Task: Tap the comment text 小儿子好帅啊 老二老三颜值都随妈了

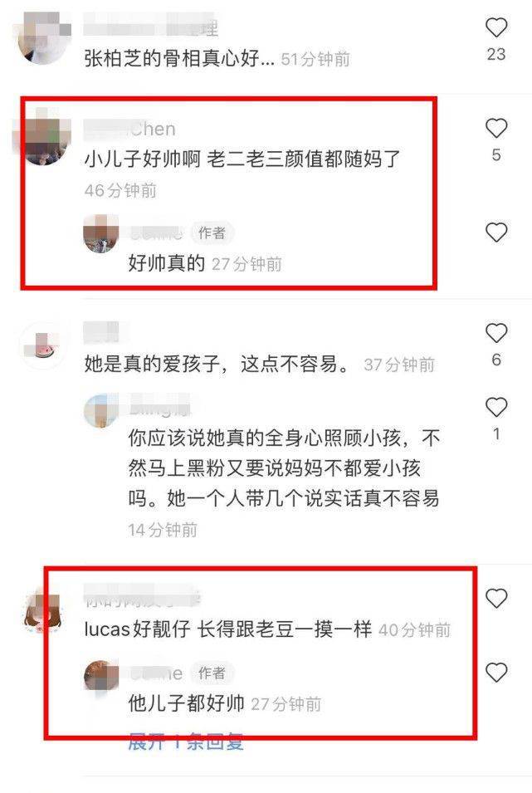Action: [242, 159]
